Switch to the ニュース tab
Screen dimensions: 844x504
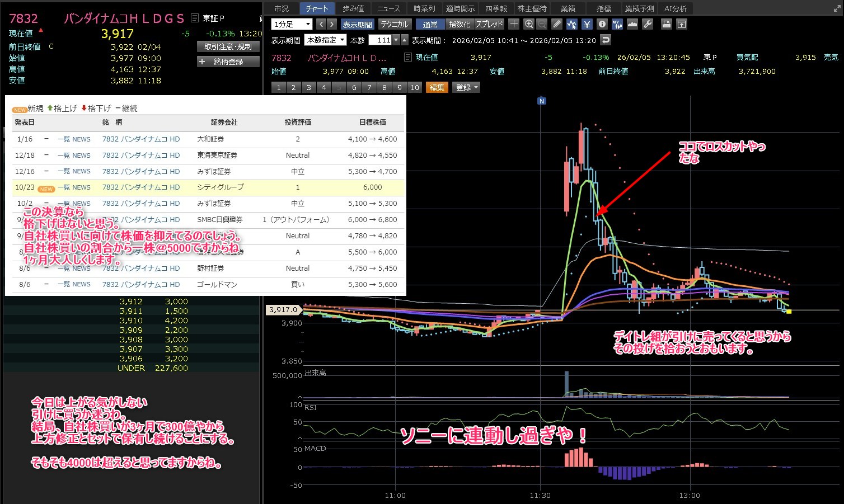[388, 8]
